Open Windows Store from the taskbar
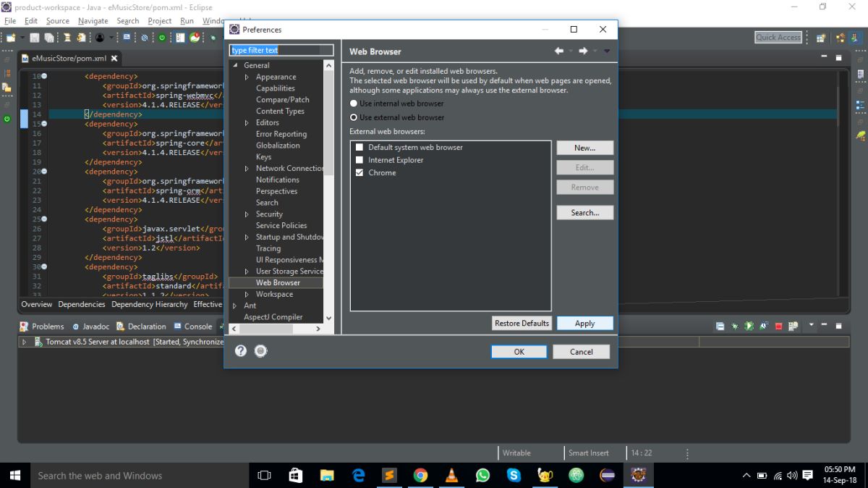The height and width of the screenshot is (488, 868). [296, 476]
